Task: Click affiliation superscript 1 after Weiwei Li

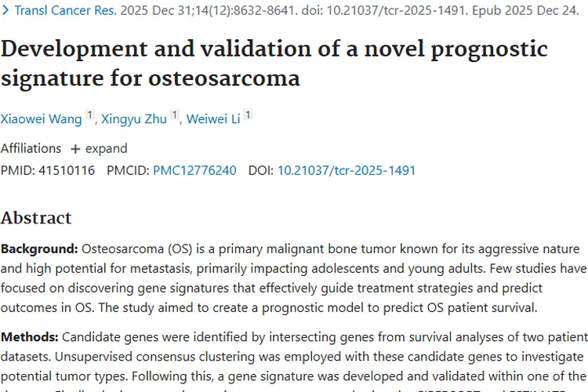Action: (248, 116)
